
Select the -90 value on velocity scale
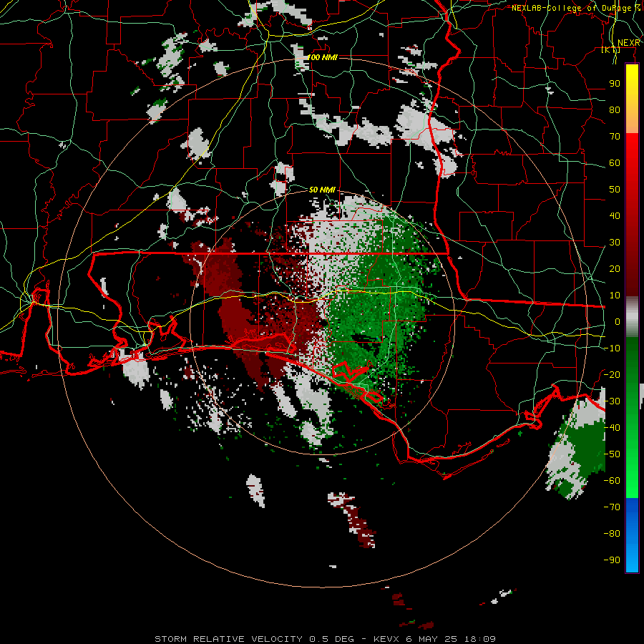612,560
